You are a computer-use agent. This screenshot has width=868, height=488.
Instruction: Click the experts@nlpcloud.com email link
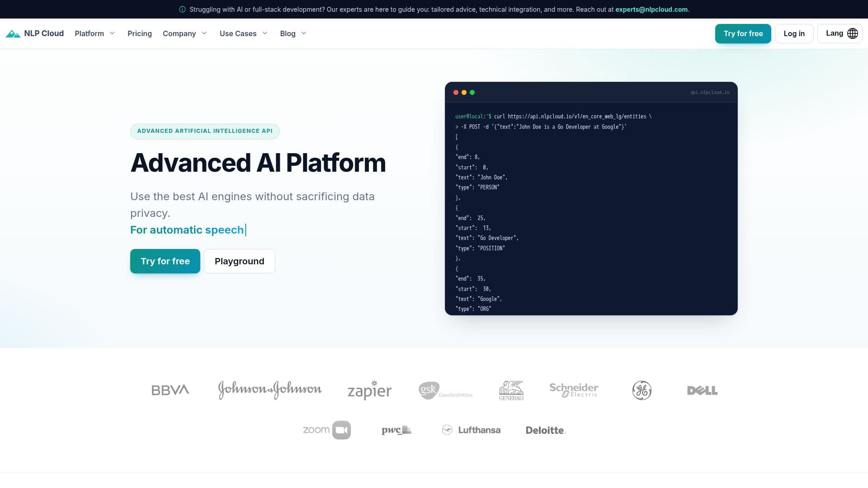click(651, 9)
